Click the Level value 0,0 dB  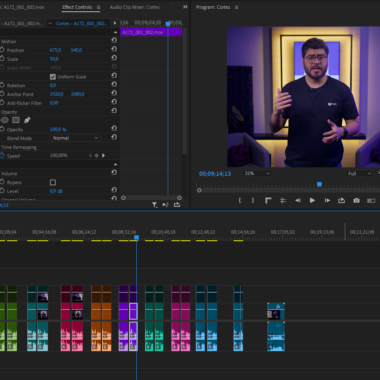pos(56,191)
